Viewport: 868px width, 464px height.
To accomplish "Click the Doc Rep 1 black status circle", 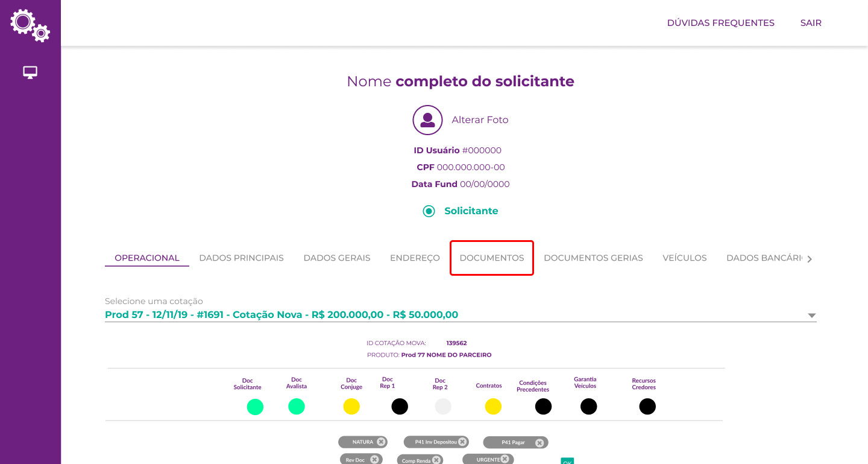I will (x=400, y=406).
